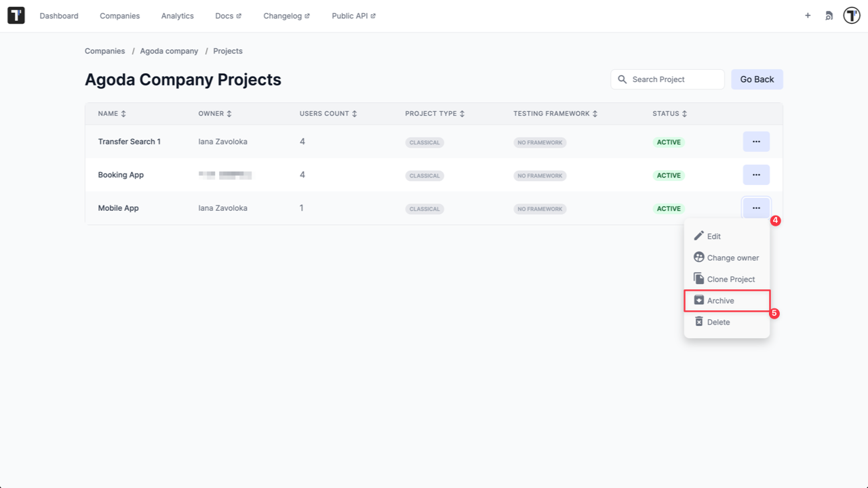Image resolution: width=868 pixels, height=488 pixels.
Task: Click the audit log icon near the avatar
Action: click(x=829, y=15)
